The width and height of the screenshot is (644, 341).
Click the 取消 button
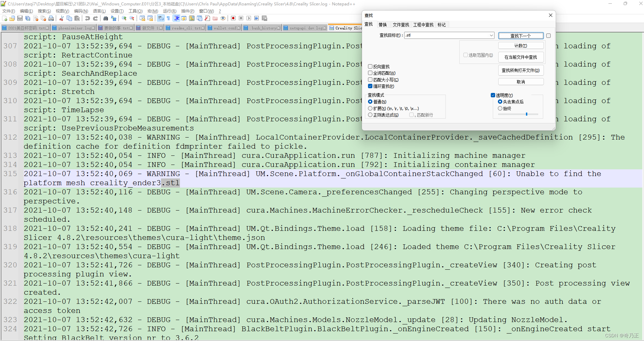pyautogui.click(x=521, y=82)
